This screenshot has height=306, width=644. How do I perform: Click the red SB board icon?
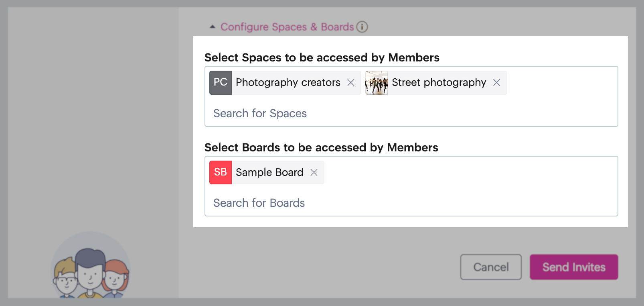pyautogui.click(x=221, y=172)
